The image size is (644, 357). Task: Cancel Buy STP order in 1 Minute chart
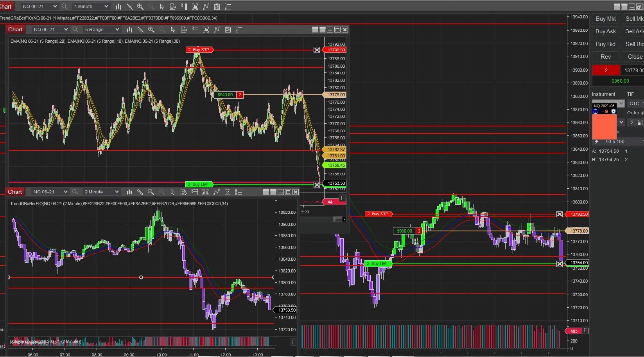560,215
